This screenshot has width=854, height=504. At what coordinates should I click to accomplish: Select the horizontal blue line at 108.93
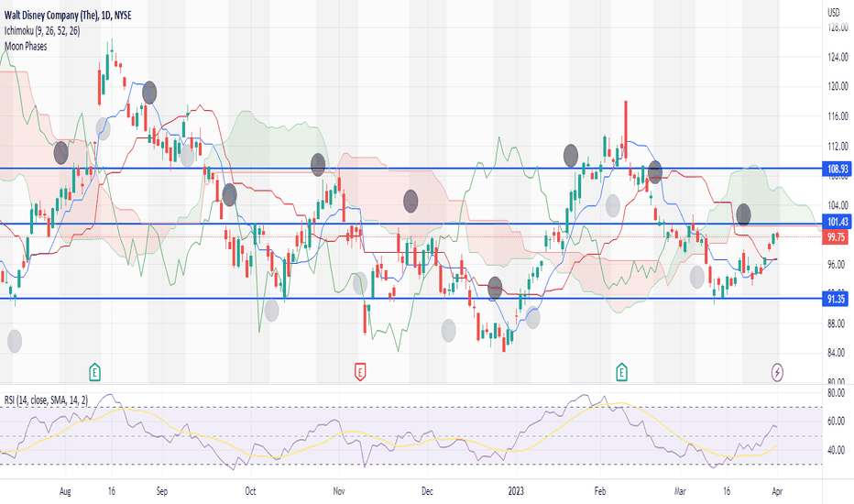pyautogui.click(x=411, y=169)
